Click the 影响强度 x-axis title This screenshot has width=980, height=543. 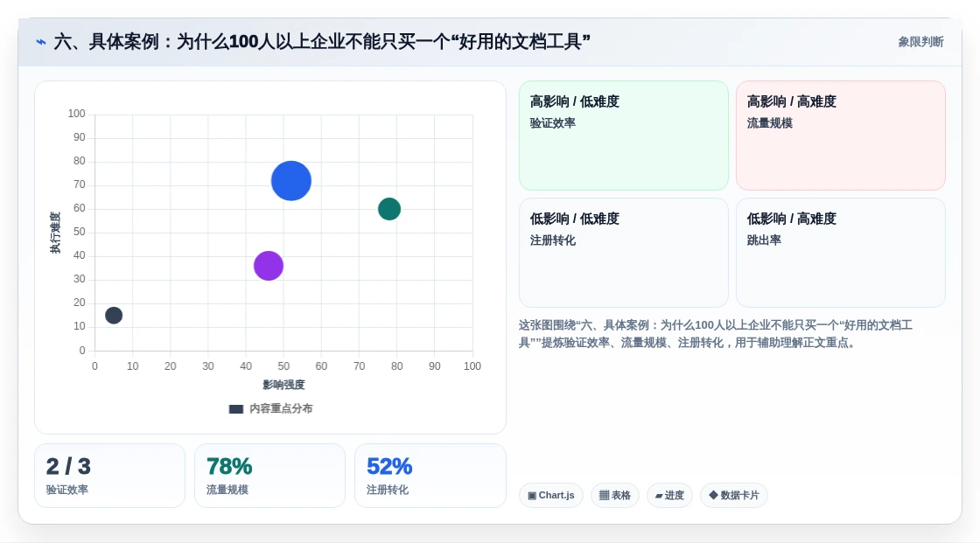click(x=283, y=385)
